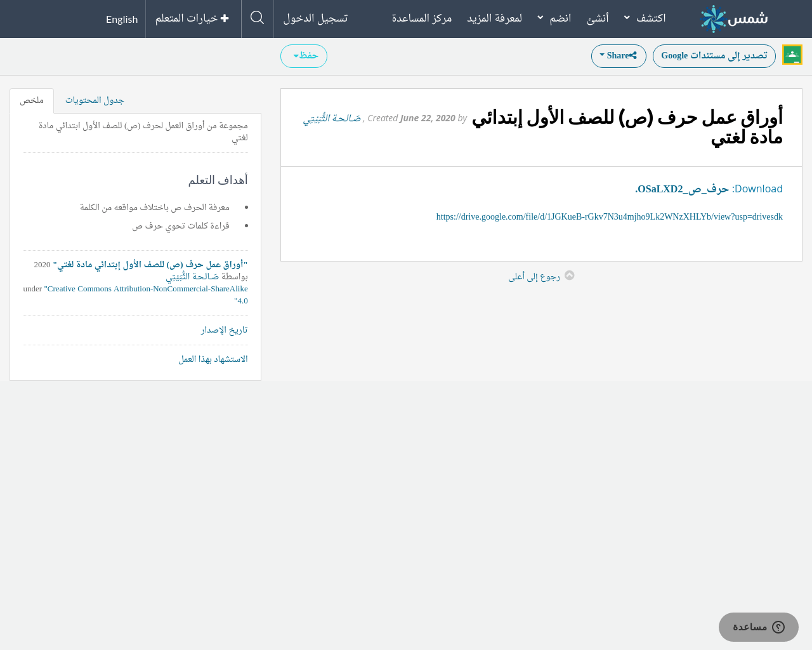This screenshot has width=812, height=650.
Task: Open author link after بواسطة in sidebar
Action: [192, 277]
